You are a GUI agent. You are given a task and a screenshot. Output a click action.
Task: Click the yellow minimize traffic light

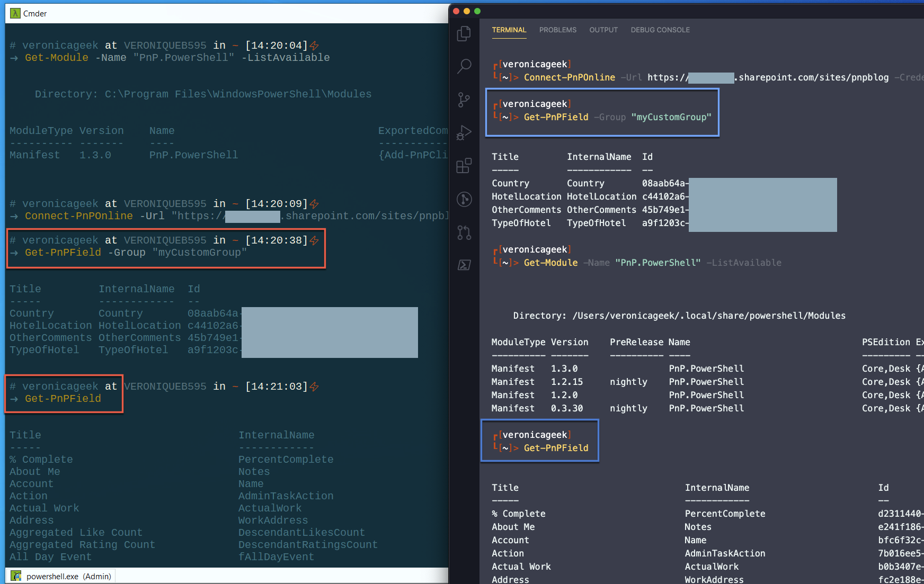466,11
